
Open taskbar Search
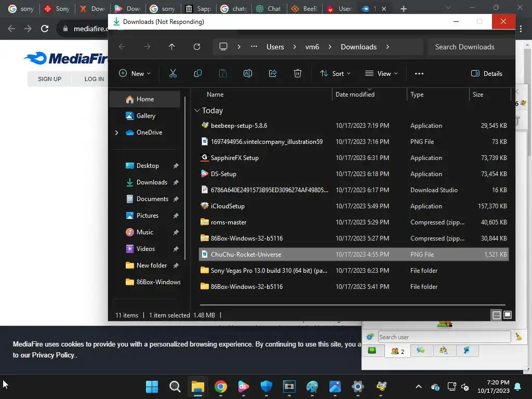175,387
